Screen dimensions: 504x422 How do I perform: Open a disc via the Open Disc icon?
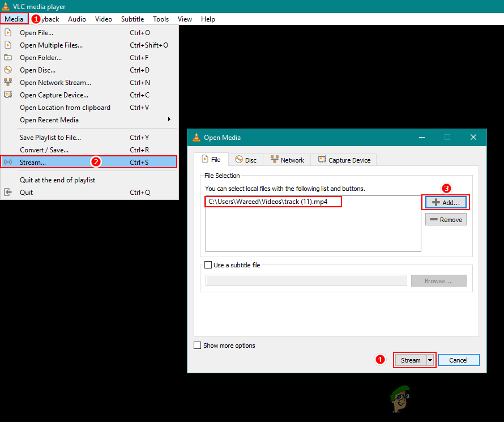[7, 70]
